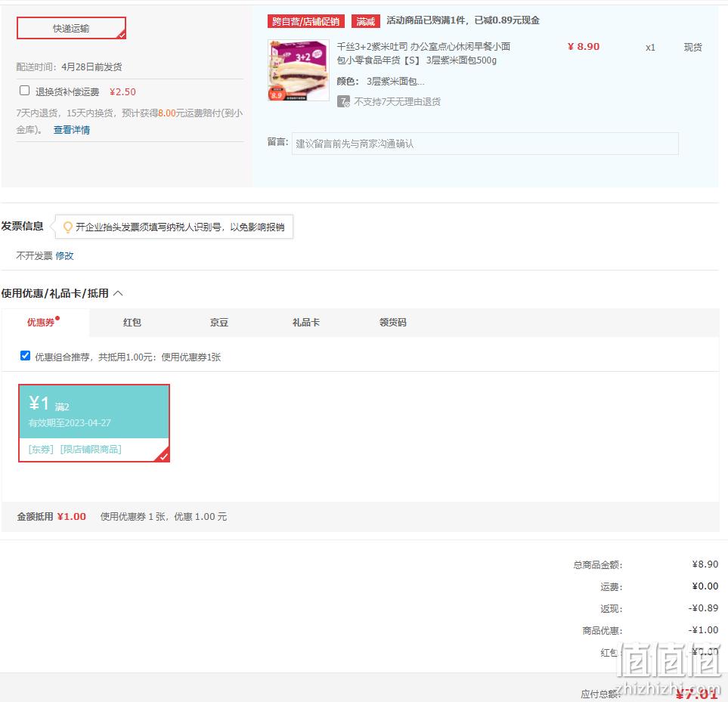The height and width of the screenshot is (702, 728).
Task: Click the ¥2.50 compensation fee price
Action: tap(122, 92)
